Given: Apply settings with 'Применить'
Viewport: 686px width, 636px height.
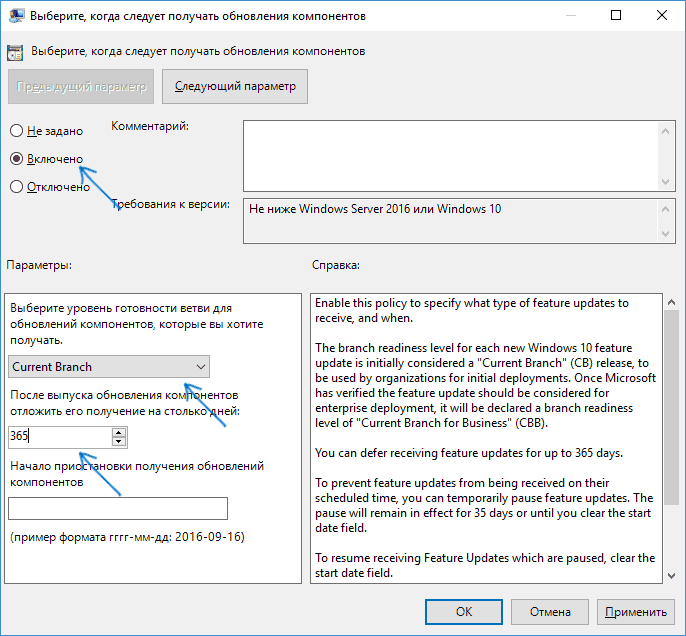Looking at the screenshot, I should point(636,612).
